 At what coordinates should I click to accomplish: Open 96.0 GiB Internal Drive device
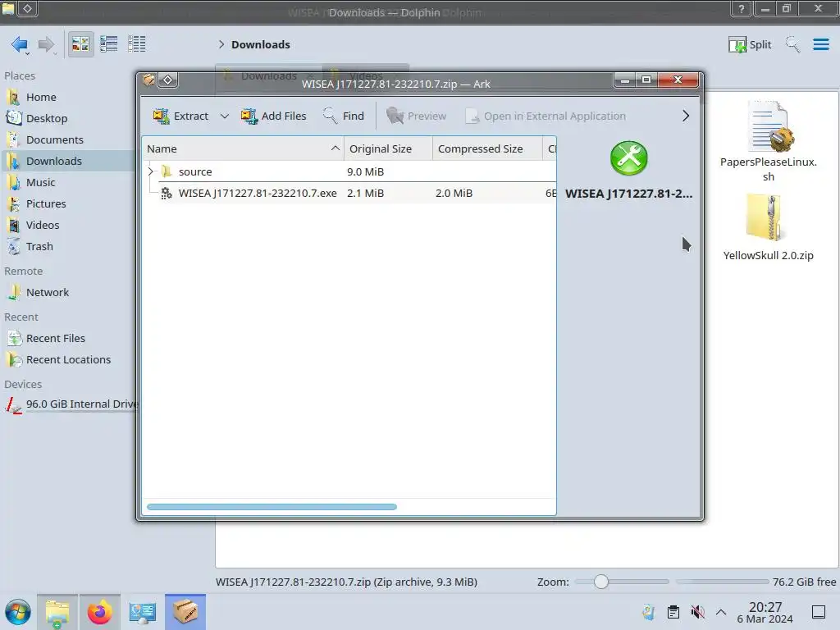point(67,404)
